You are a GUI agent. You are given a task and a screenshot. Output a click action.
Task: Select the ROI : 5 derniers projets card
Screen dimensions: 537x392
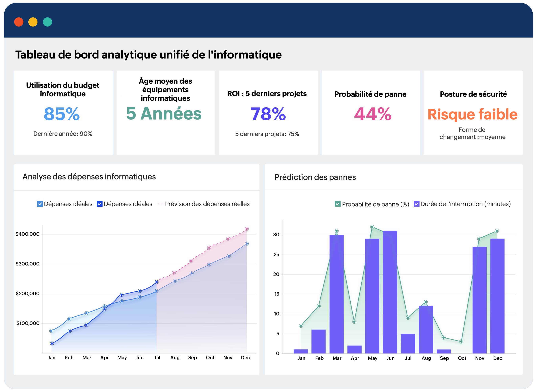[268, 113]
